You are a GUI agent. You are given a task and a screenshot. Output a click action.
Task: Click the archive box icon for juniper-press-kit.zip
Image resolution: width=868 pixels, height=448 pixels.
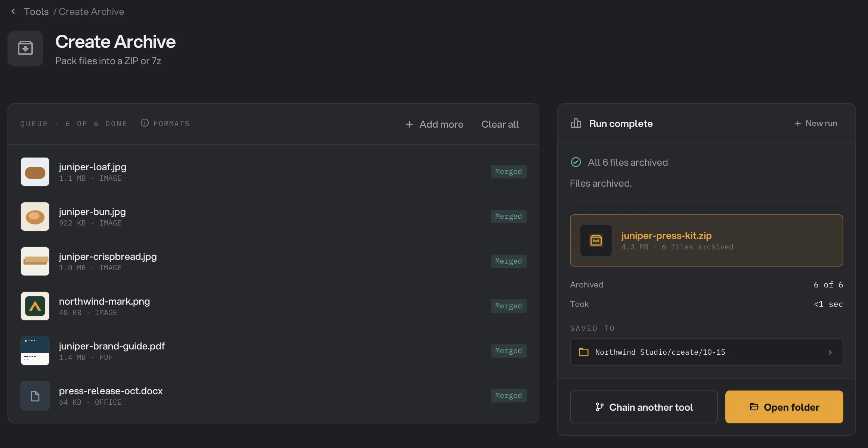click(596, 240)
